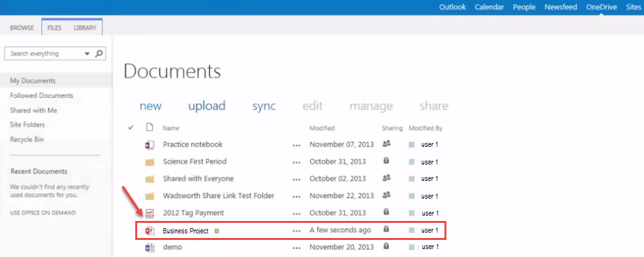
Task: Open Site Folders in the sidebar
Action: [x=28, y=125]
